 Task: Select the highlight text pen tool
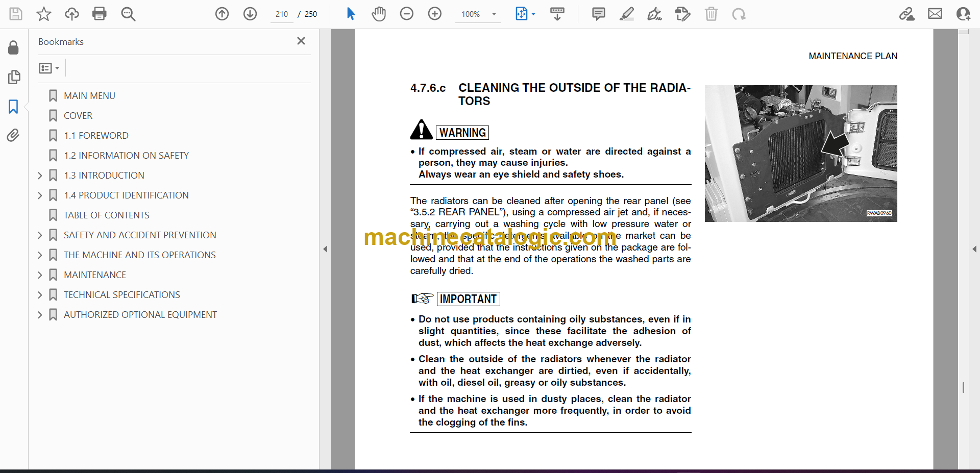click(x=627, y=14)
